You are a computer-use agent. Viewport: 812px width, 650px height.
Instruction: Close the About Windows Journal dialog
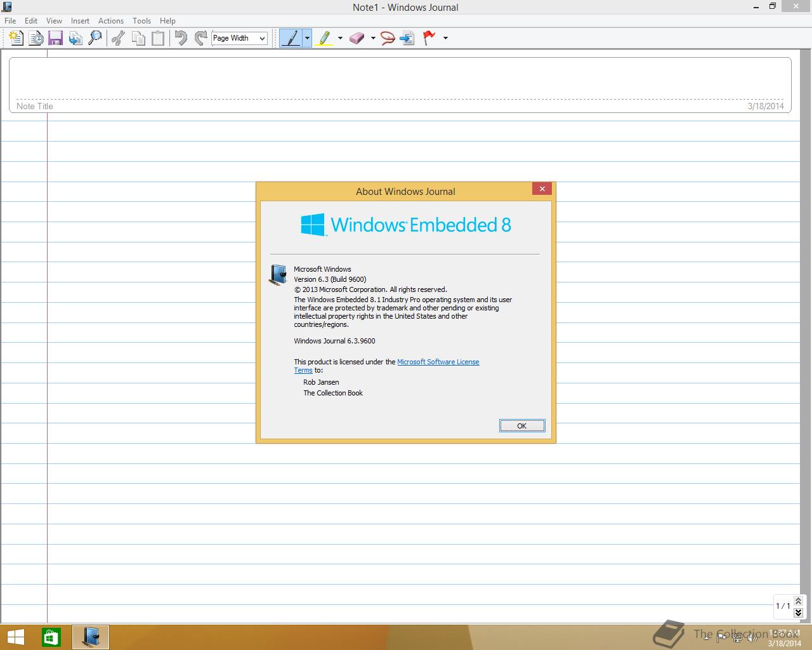click(x=542, y=189)
